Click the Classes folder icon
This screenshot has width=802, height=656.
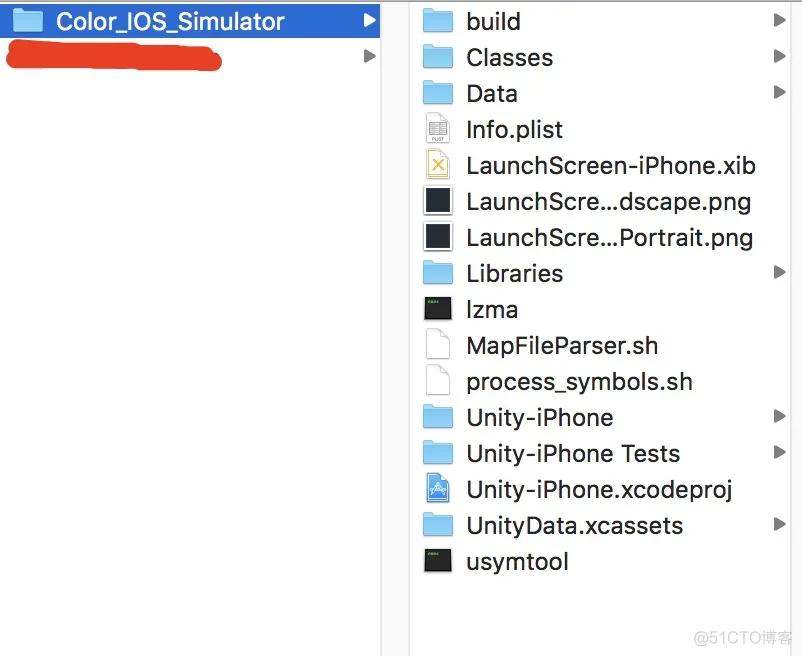[438, 57]
